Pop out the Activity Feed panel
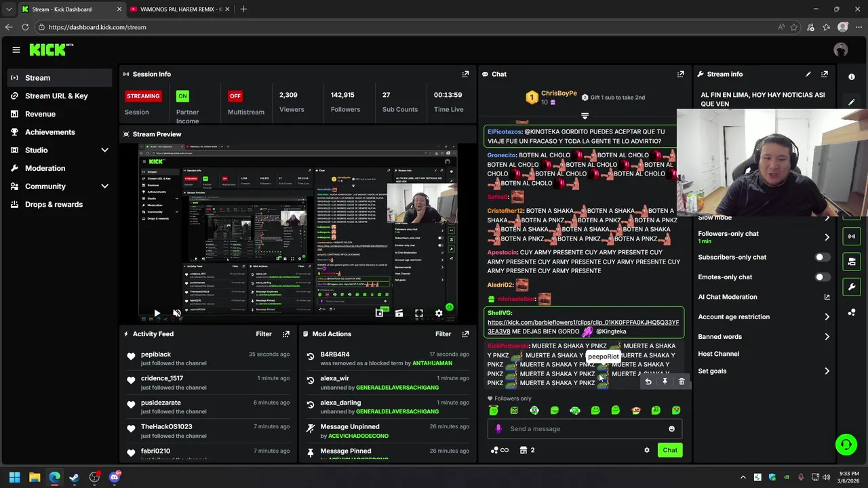The image size is (868, 488). (x=286, y=333)
